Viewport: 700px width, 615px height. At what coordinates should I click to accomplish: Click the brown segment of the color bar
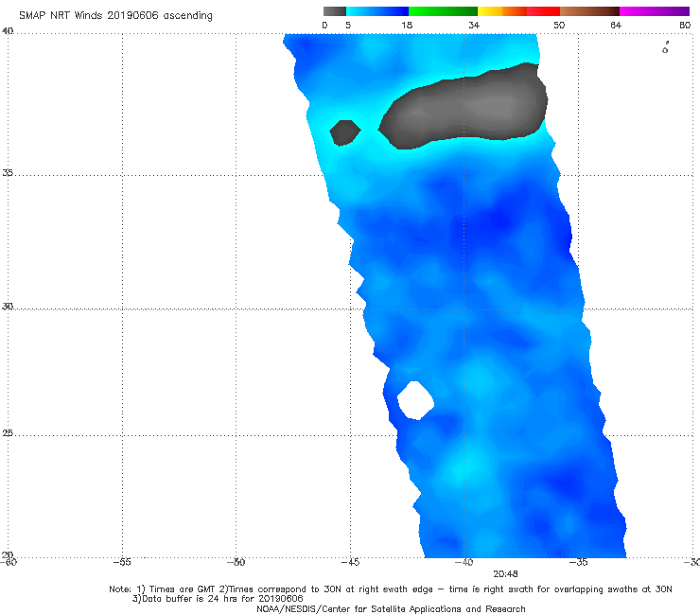pyautogui.click(x=589, y=11)
